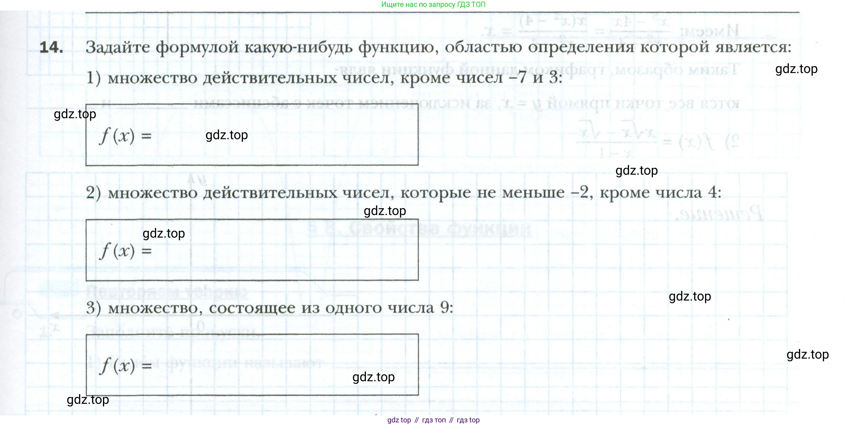The height and width of the screenshot is (426, 868).
Task: Click the footer text 'gdz top // гдз топ // гдз top'
Action: point(433,420)
